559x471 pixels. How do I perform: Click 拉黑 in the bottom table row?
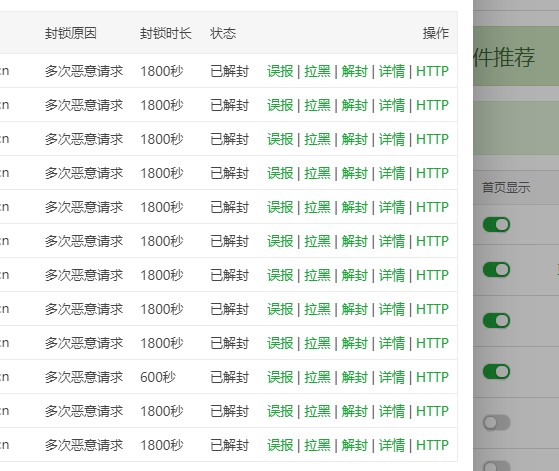(x=317, y=445)
